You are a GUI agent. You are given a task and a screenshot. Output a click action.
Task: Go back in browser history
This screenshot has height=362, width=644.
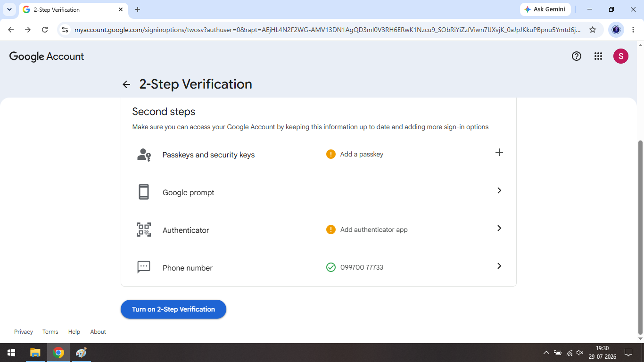click(11, 30)
